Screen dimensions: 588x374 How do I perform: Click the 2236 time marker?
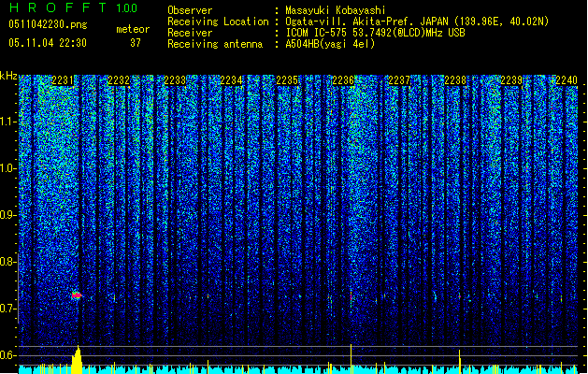point(343,80)
